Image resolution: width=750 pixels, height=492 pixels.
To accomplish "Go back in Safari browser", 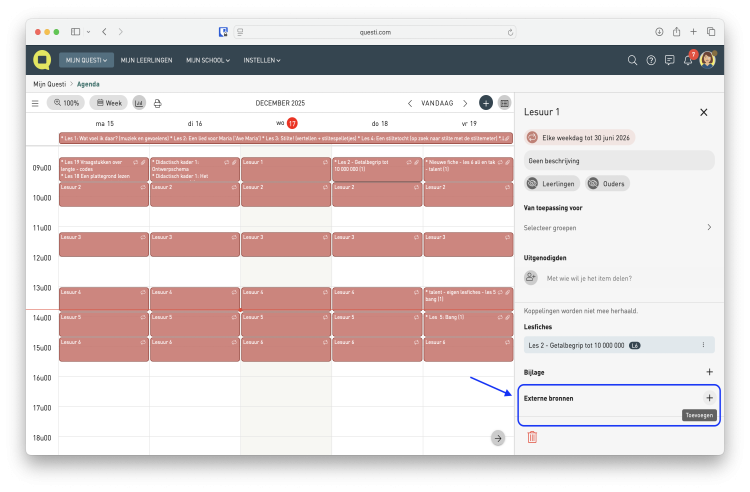I will [x=104, y=32].
